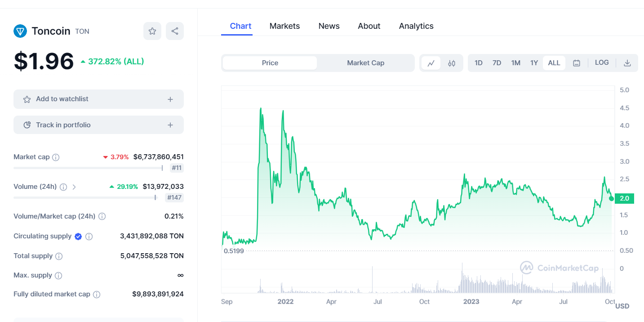Choose the 7D time range button

(x=497, y=63)
